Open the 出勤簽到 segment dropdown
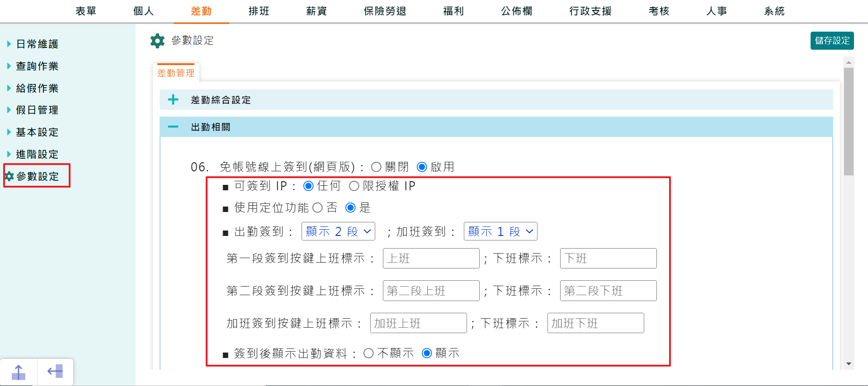The width and height of the screenshot is (868, 386). (x=338, y=231)
